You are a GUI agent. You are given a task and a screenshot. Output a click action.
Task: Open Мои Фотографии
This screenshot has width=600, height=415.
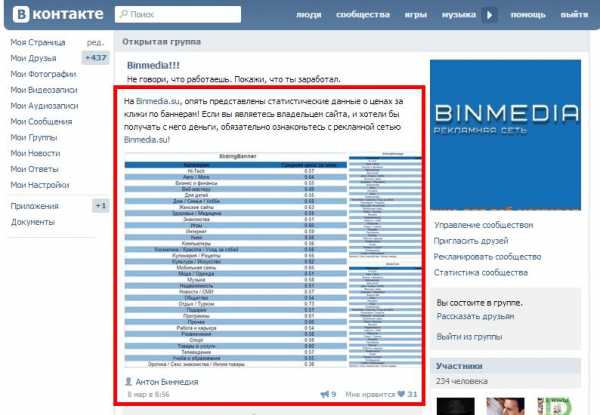click(x=43, y=74)
